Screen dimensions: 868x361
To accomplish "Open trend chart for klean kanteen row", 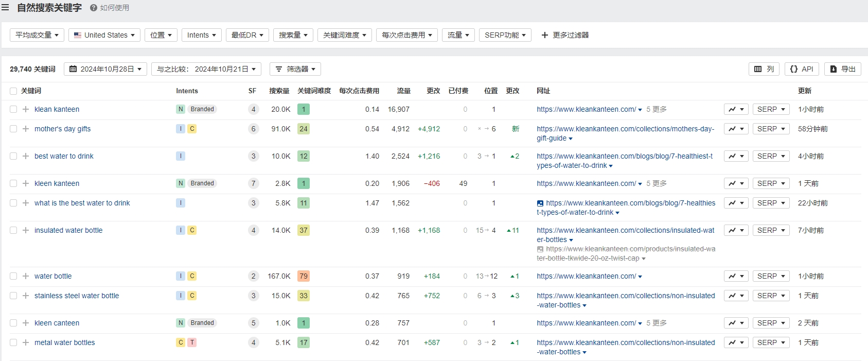I will (736, 109).
